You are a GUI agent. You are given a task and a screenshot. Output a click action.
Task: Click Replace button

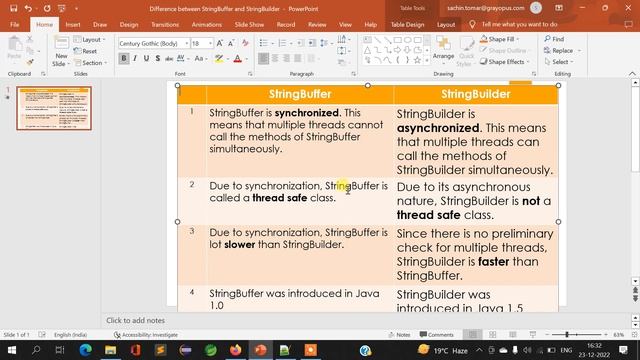coord(562,51)
